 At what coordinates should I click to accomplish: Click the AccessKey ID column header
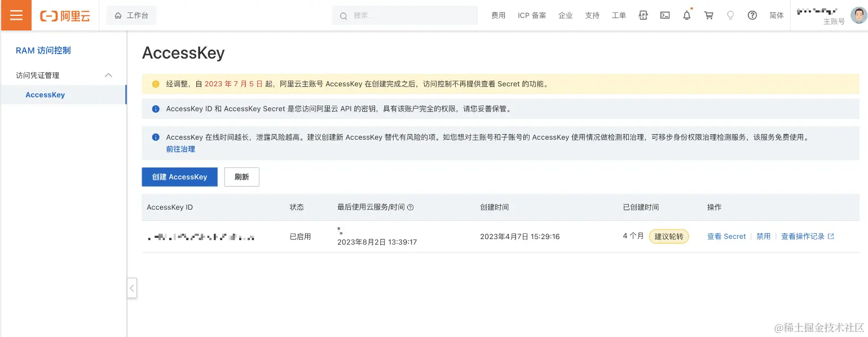(170, 207)
